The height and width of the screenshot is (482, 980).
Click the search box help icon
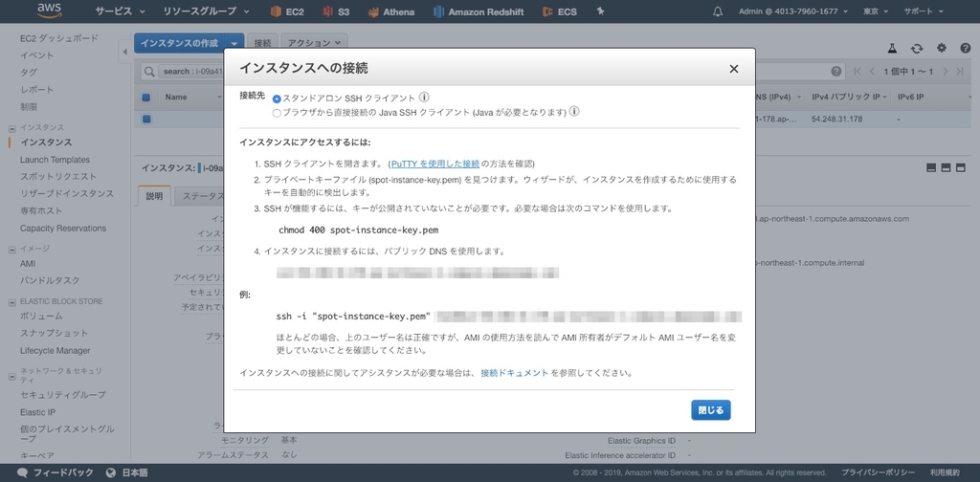(x=836, y=71)
